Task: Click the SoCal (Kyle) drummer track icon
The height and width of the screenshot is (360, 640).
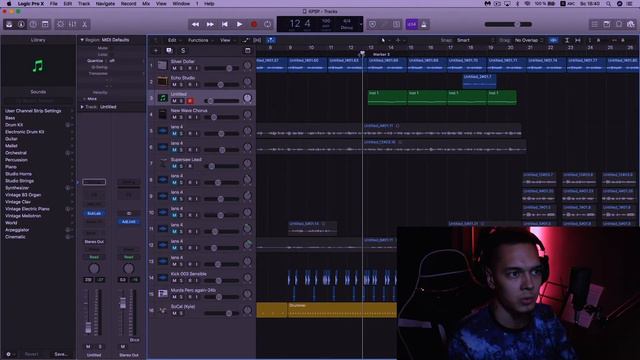Action: pyautogui.click(x=162, y=310)
